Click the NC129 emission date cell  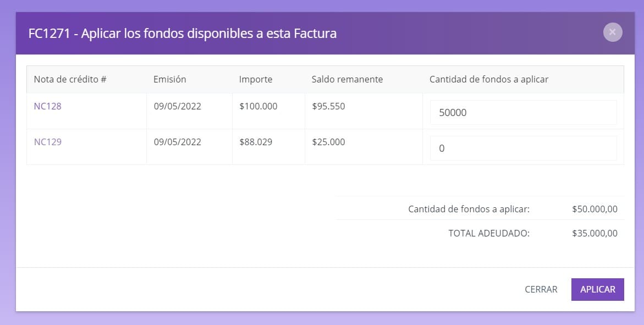pyautogui.click(x=178, y=142)
